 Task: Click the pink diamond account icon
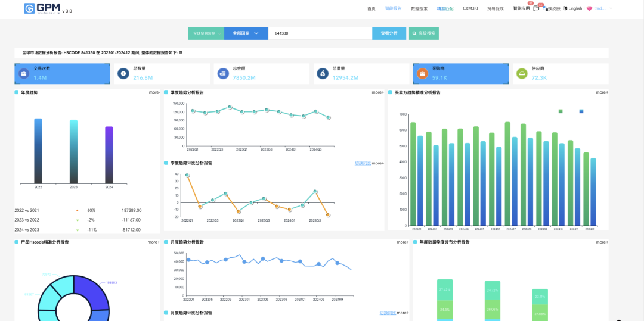coord(589,8)
